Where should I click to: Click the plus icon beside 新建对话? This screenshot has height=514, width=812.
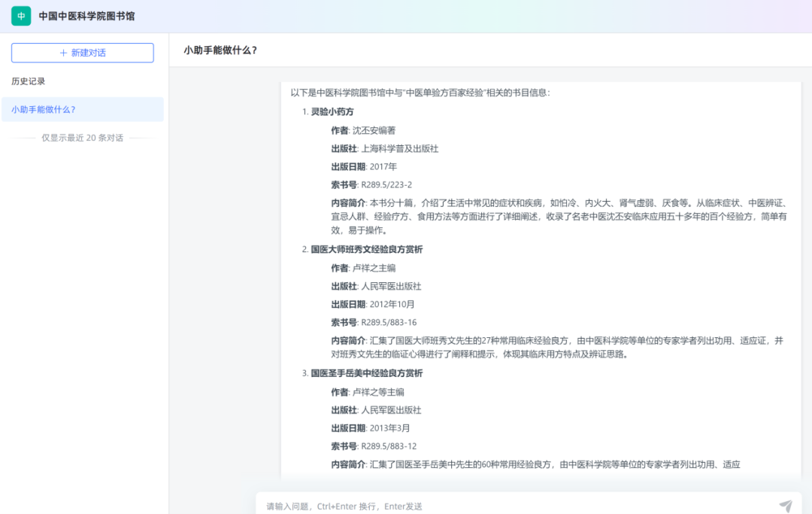[x=63, y=53]
